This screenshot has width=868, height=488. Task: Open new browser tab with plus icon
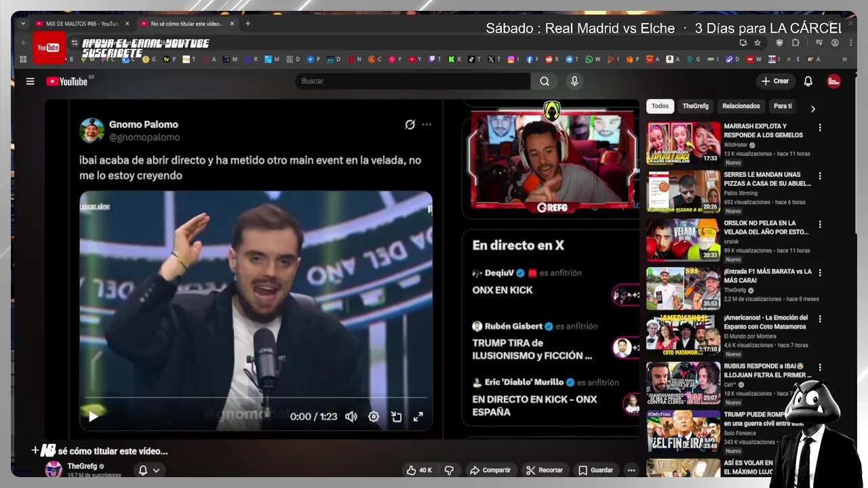(x=248, y=24)
